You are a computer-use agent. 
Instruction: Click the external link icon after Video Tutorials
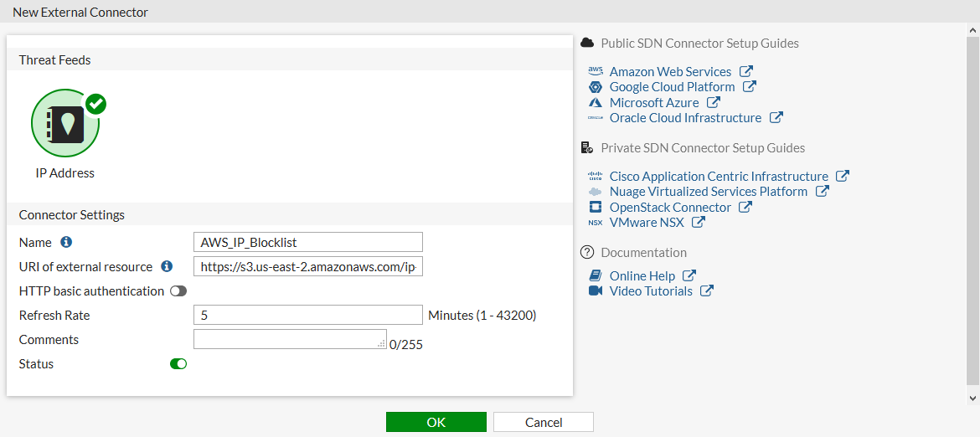(707, 291)
